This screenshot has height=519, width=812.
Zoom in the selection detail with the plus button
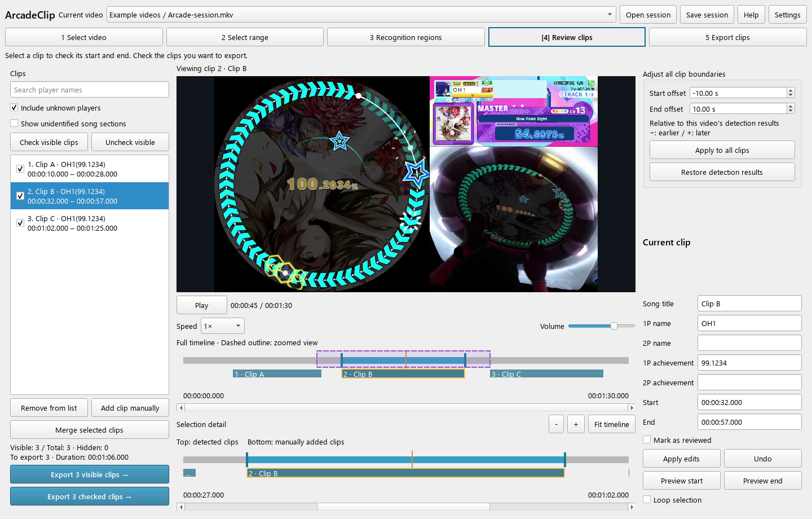576,424
